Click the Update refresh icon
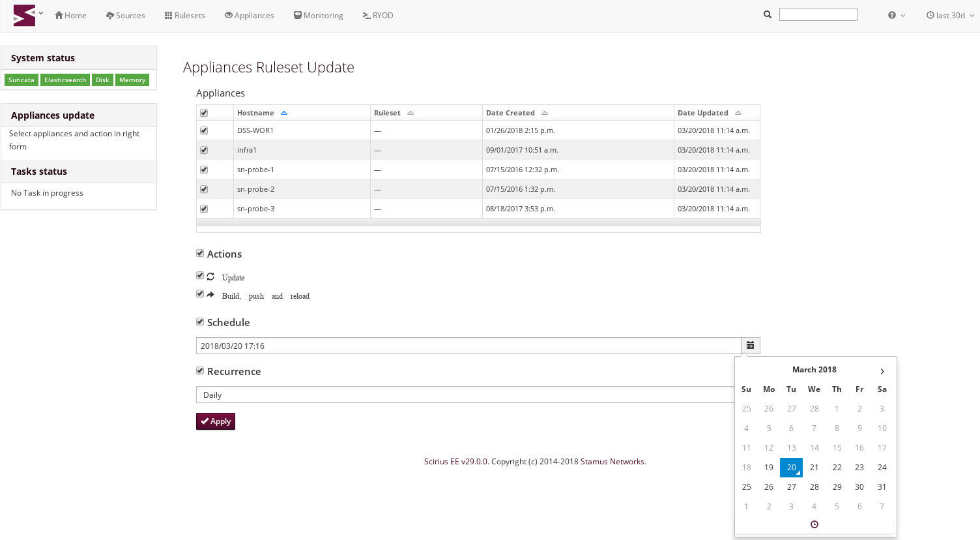Image resolution: width=980 pixels, height=540 pixels. pos(210,277)
